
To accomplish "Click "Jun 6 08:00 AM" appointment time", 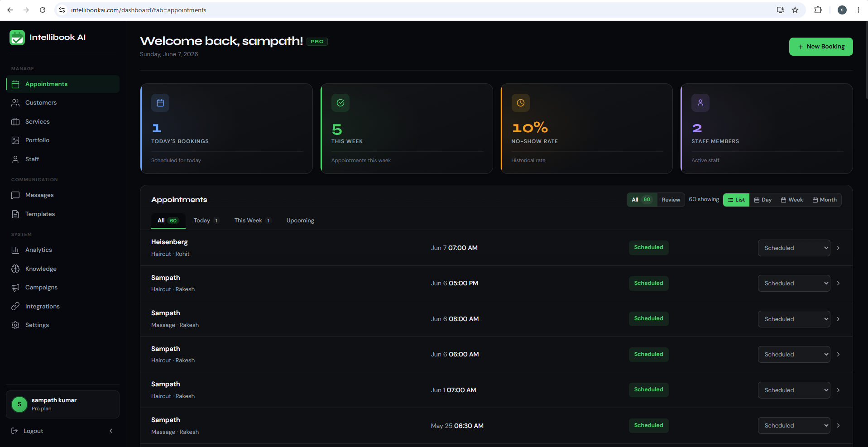I will click(x=455, y=319).
